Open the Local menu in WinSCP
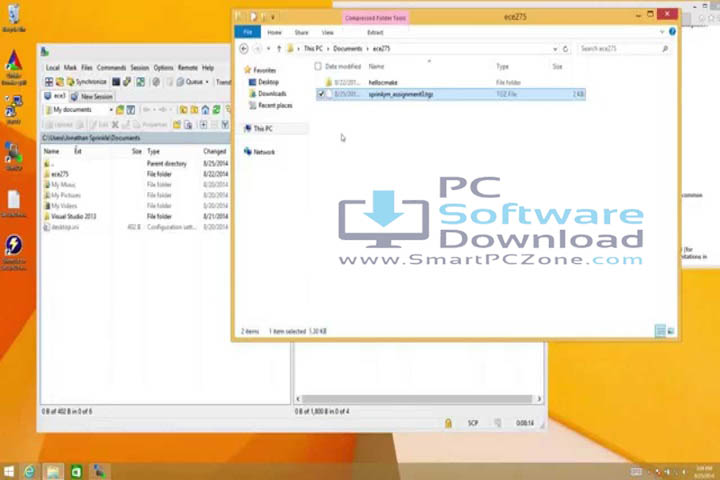 click(x=52, y=68)
